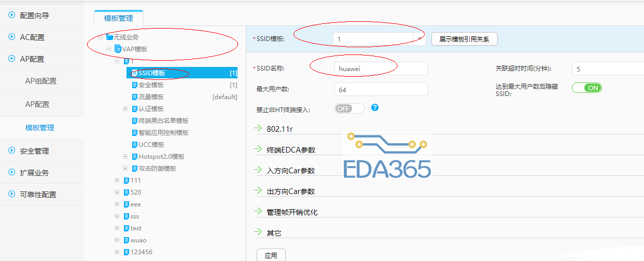644x261 pixels.
Task: Click the test profile icon
Action: click(127, 228)
